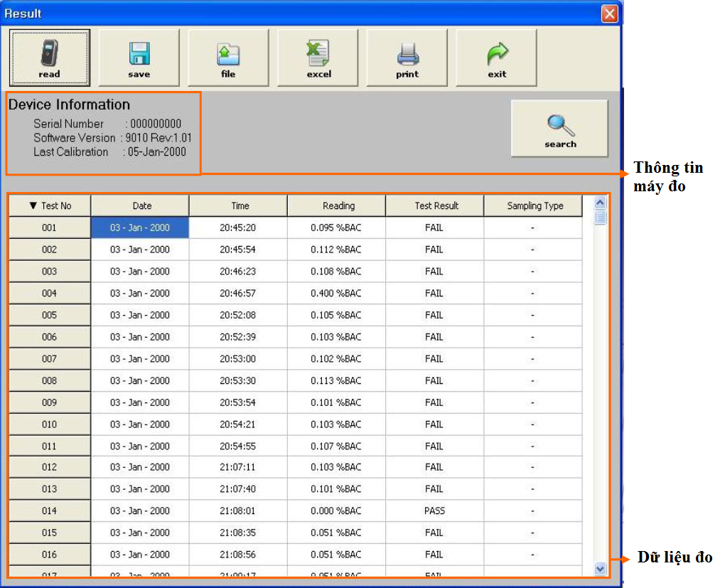Select the 0.400 %BAC reading cell
The height and width of the screenshot is (588, 720).
point(336,294)
